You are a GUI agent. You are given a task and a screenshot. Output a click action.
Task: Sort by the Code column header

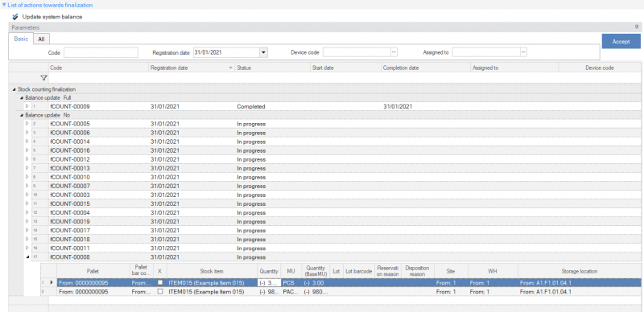pyautogui.click(x=98, y=68)
